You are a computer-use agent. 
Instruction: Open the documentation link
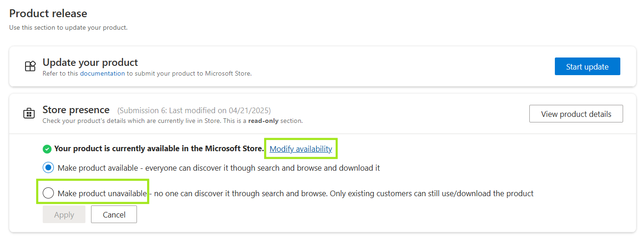(x=102, y=73)
